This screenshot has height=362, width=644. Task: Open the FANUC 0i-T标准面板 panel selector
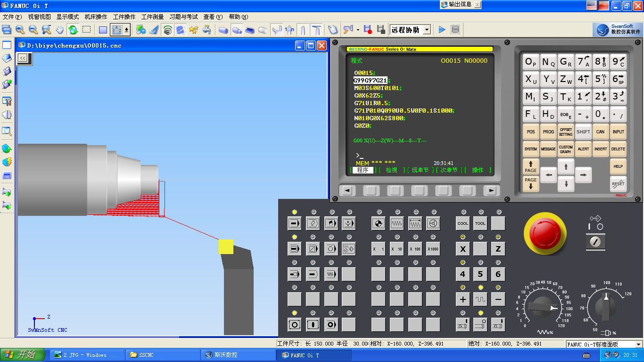click(604, 345)
